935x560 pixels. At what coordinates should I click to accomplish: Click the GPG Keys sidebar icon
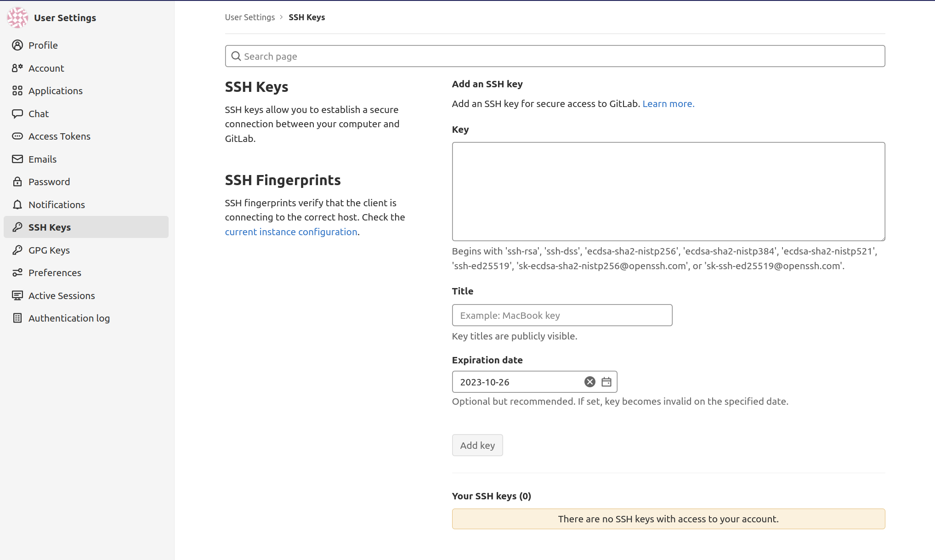click(x=18, y=250)
